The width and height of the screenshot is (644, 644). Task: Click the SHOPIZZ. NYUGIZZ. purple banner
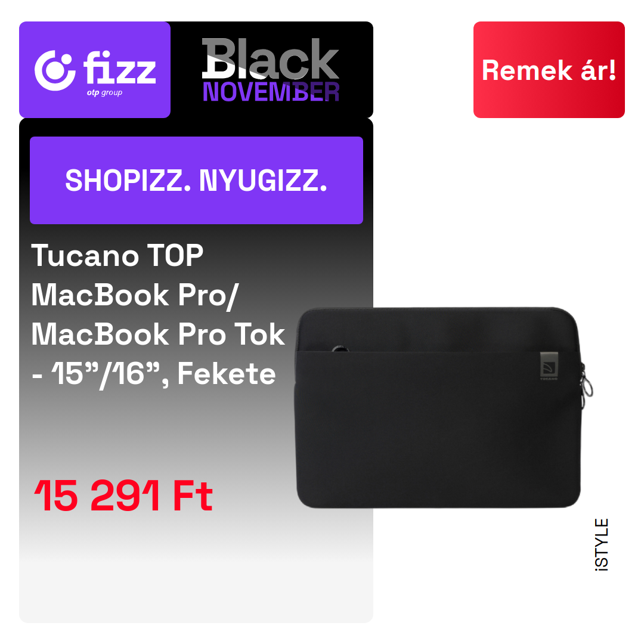[196, 180]
